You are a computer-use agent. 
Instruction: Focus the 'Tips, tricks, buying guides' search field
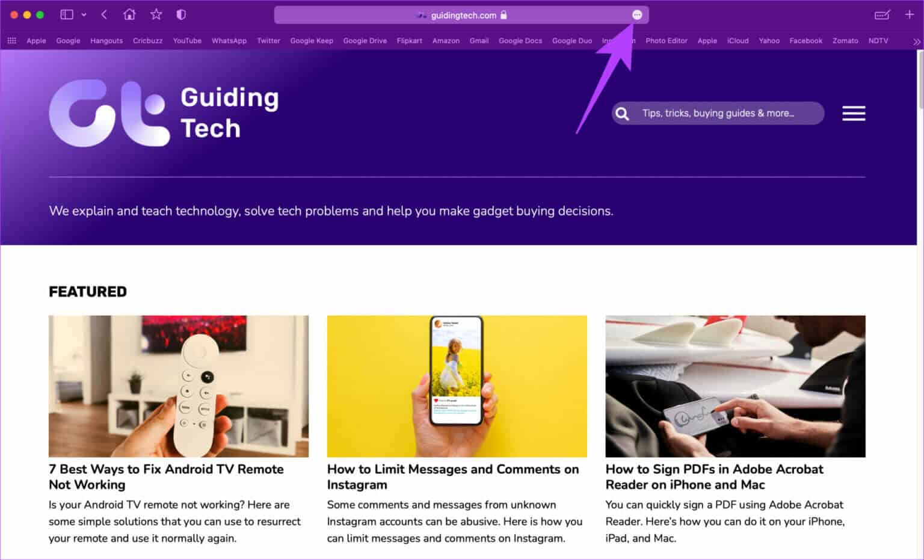coord(718,113)
